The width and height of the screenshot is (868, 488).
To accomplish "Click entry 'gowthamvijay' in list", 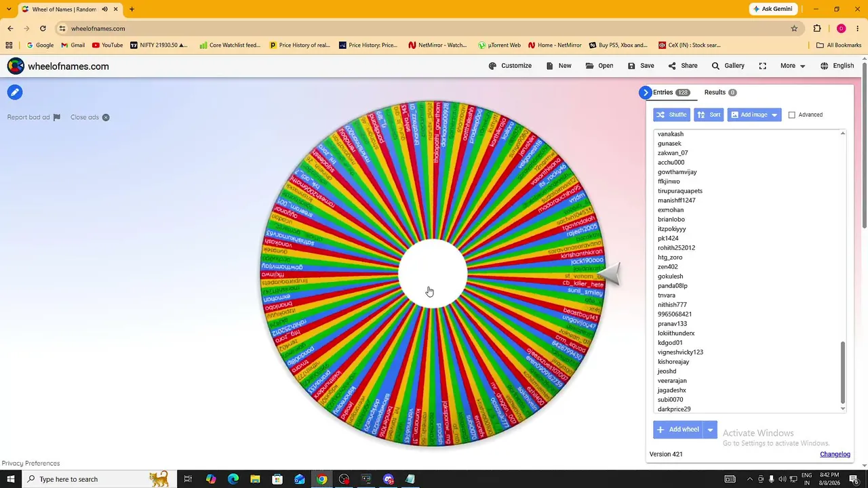I will pos(677,172).
